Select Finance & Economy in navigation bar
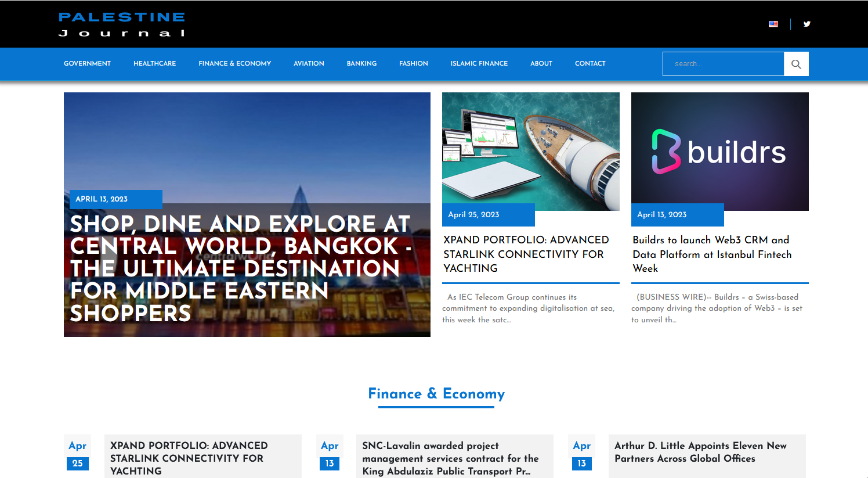868x478 pixels. [x=234, y=64]
